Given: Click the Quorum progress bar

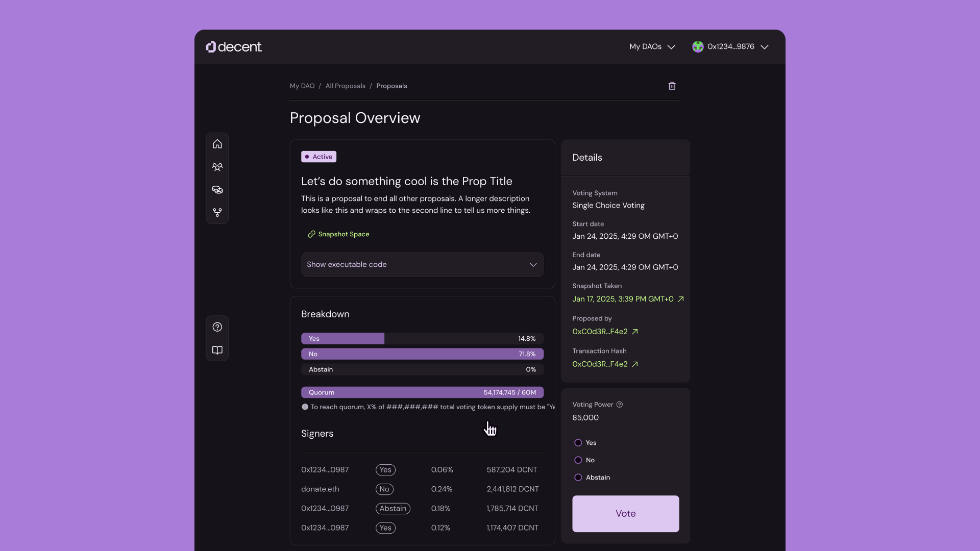Looking at the screenshot, I should pyautogui.click(x=422, y=392).
